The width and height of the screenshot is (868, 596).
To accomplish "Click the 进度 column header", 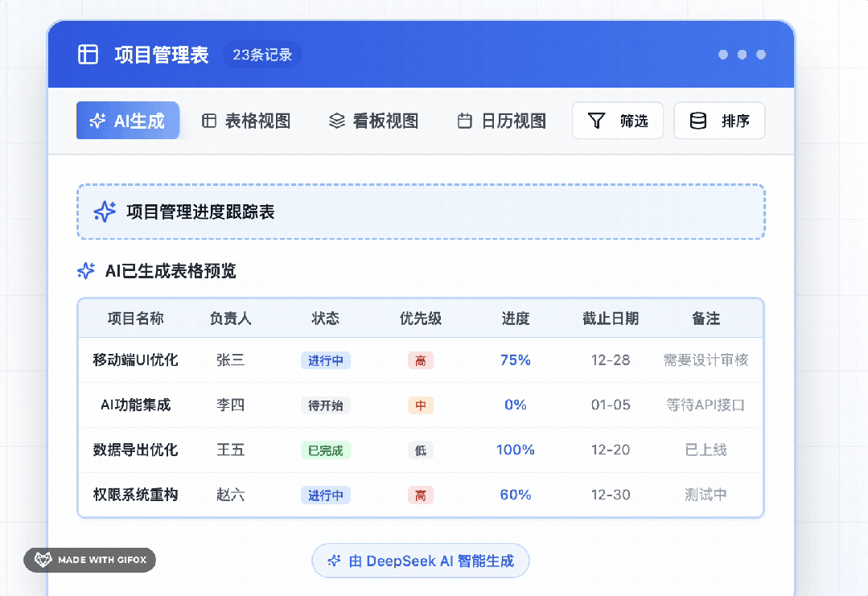I will (516, 319).
